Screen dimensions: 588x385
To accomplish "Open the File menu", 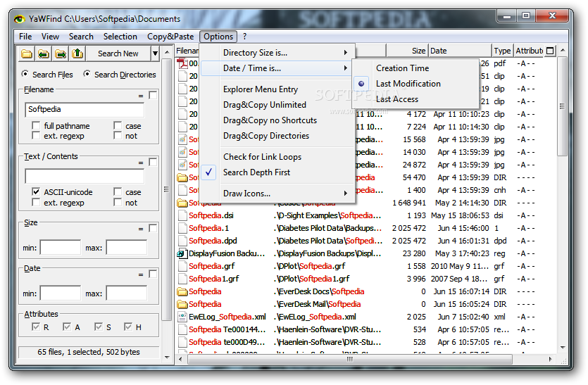I will (x=25, y=37).
